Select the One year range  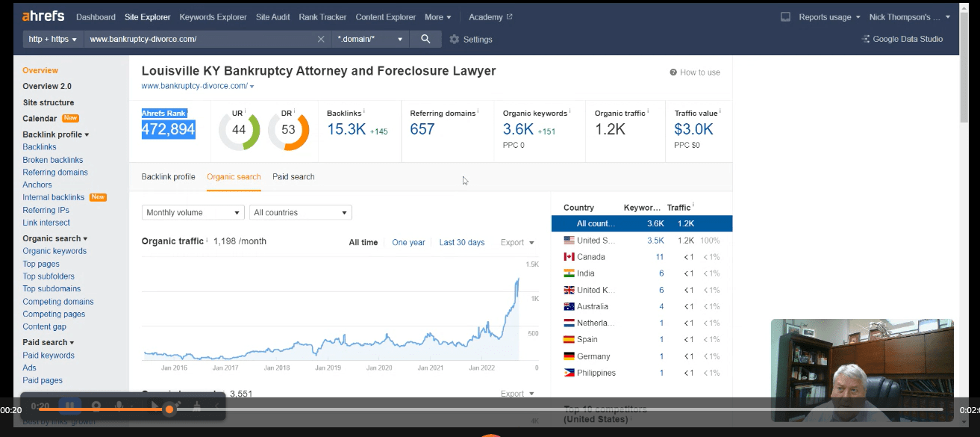pos(408,242)
